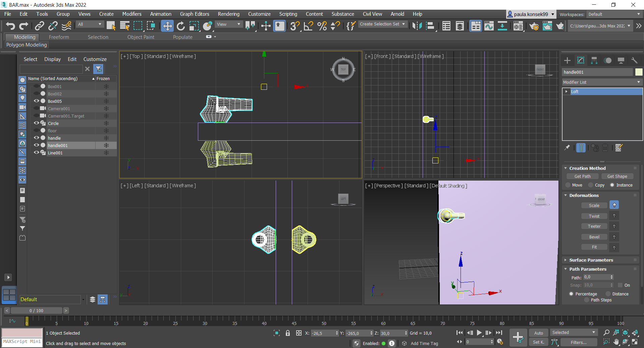Click the Filters... button
Screen dimensions: 644x348
[579, 342]
